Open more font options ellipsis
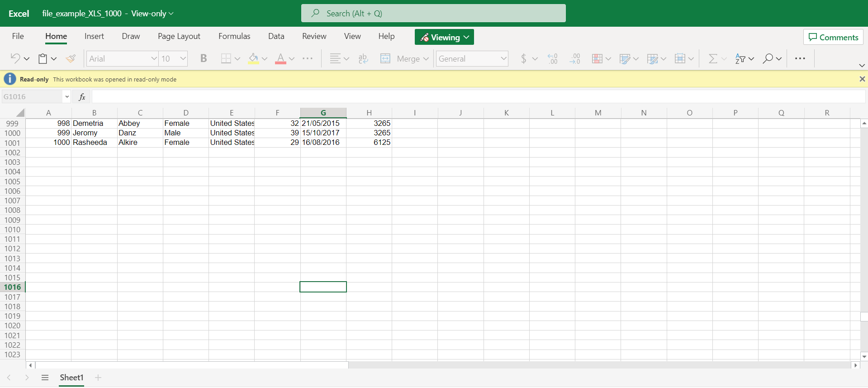868x388 pixels. click(308, 58)
